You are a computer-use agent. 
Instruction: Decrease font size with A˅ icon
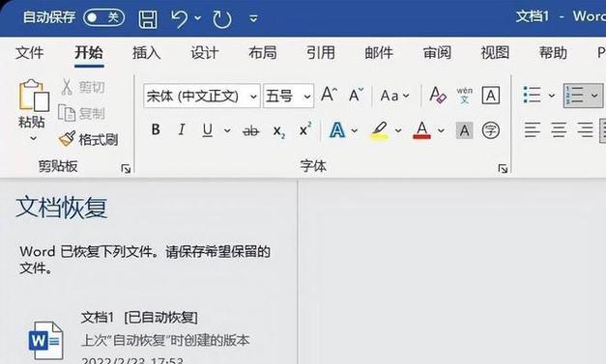(356, 95)
